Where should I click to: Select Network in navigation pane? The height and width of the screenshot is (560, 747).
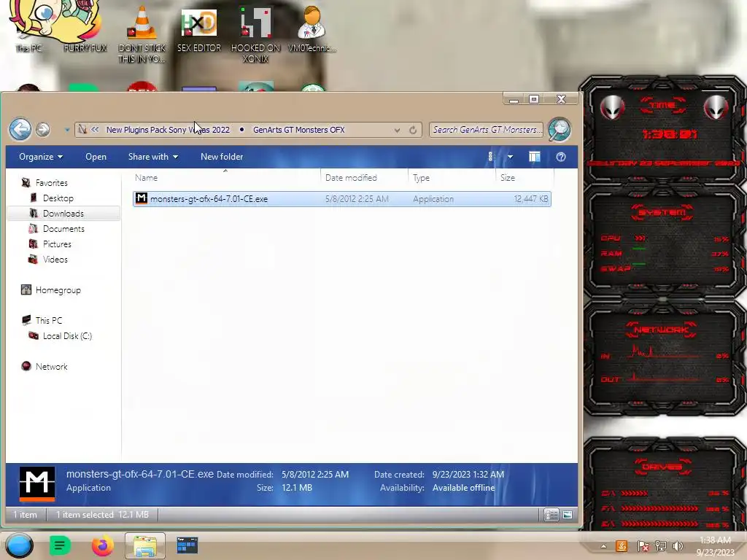pos(51,366)
